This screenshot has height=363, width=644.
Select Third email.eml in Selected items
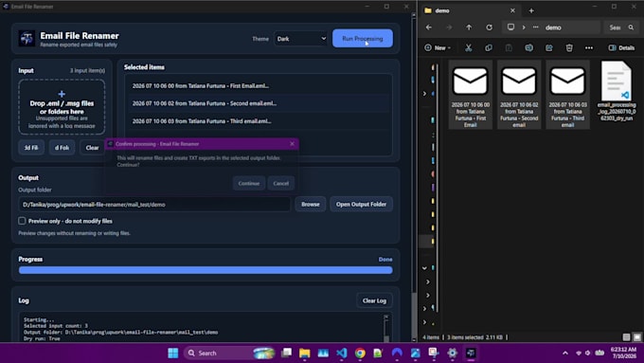click(x=259, y=121)
